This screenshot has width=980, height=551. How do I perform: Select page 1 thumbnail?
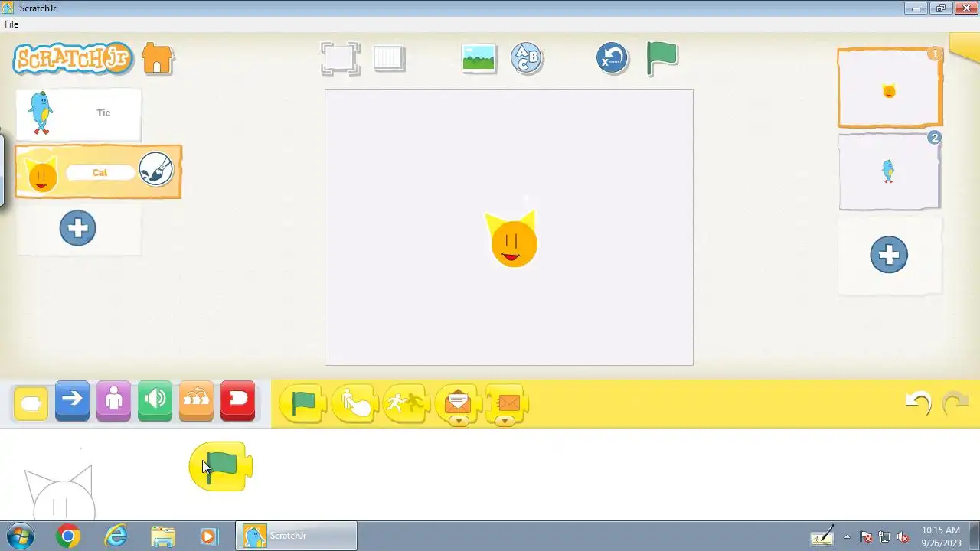click(x=890, y=89)
